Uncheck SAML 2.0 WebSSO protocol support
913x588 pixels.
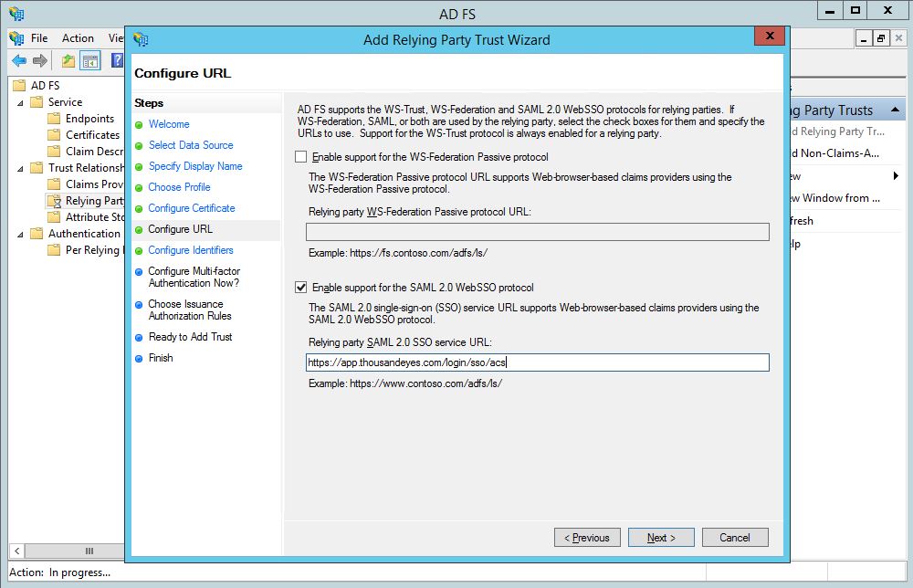pyautogui.click(x=301, y=288)
